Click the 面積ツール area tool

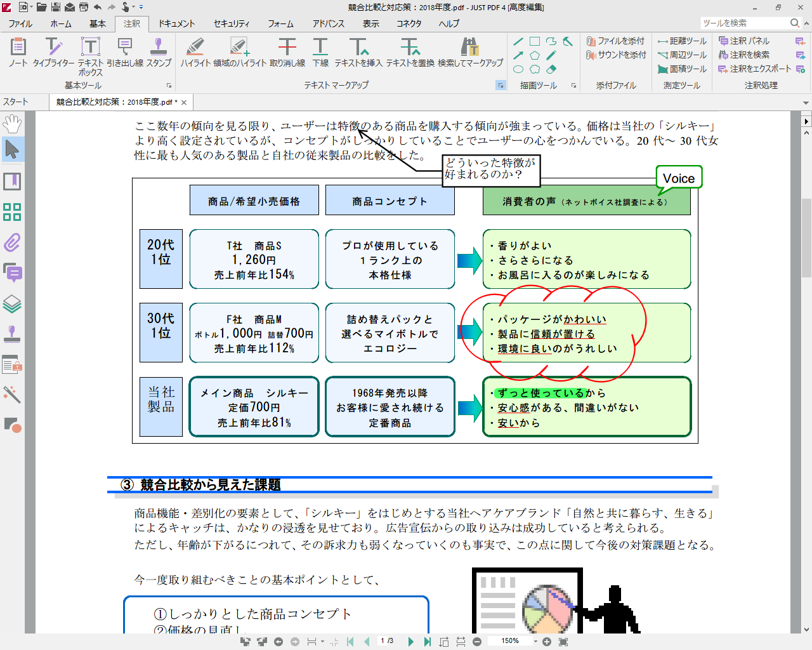[682, 69]
